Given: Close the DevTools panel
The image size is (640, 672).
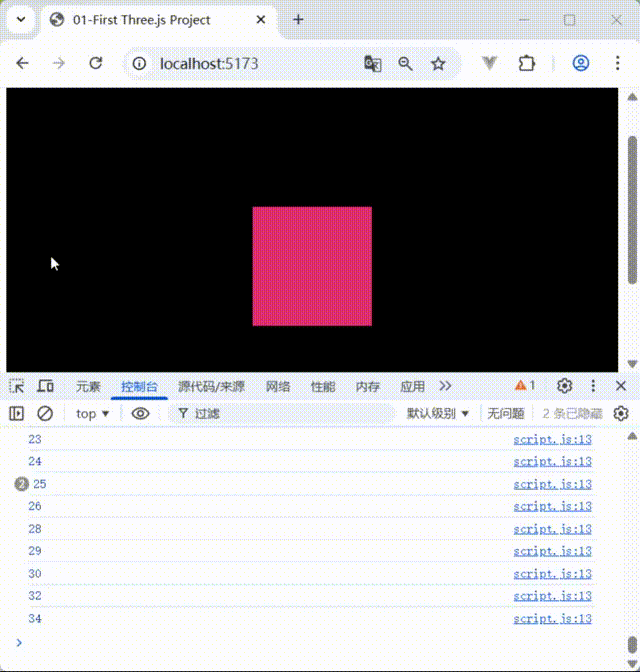Looking at the screenshot, I should pos(621,386).
